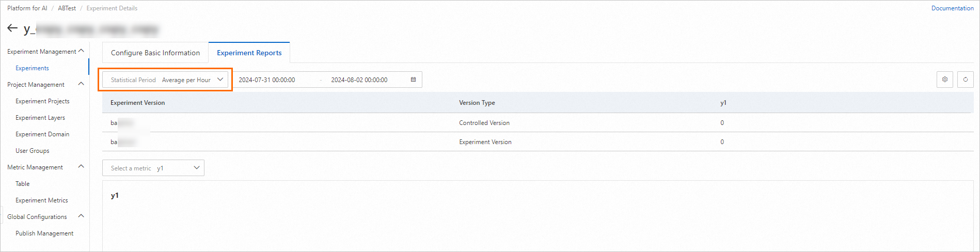Go to User Groups
The height and width of the screenshot is (252, 980).
pyautogui.click(x=33, y=151)
